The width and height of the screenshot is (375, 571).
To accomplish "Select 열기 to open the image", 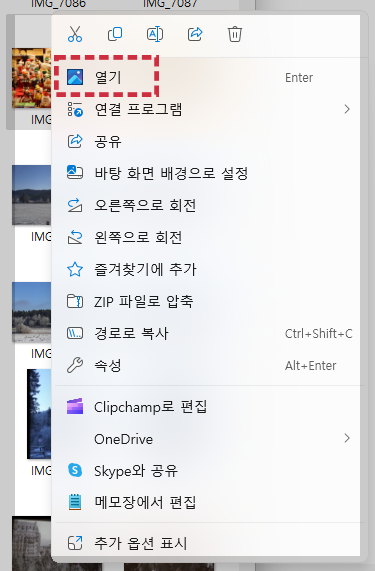I will tap(208, 77).
